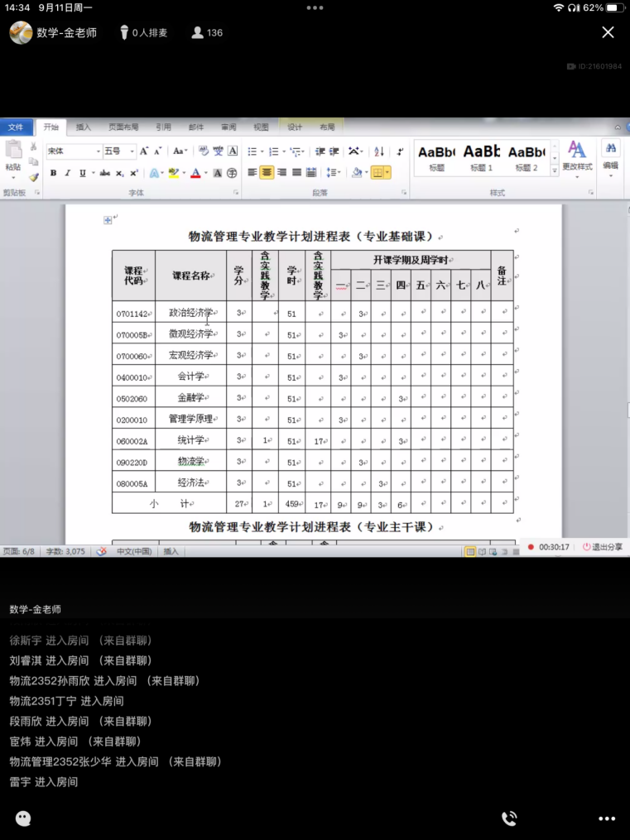Apply the 标题 1 heading style
The height and width of the screenshot is (840, 630).
pyautogui.click(x=481, y=156)
